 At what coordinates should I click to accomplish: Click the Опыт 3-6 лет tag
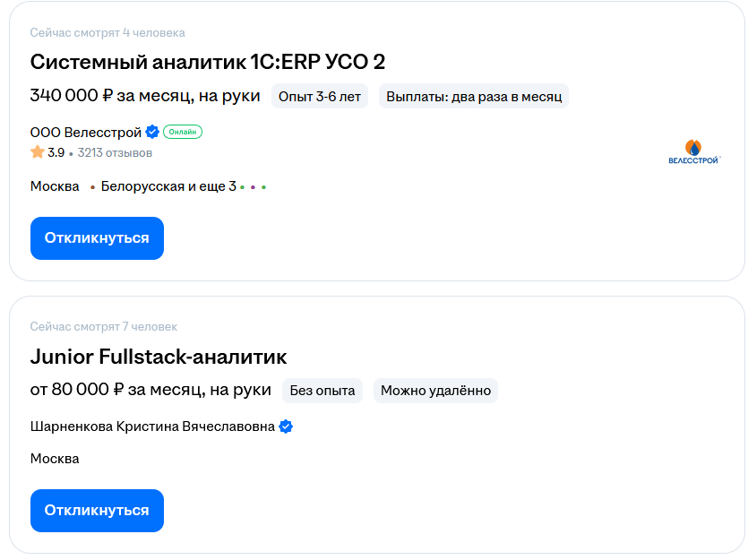pyautogui.click(x=321, y=95)
